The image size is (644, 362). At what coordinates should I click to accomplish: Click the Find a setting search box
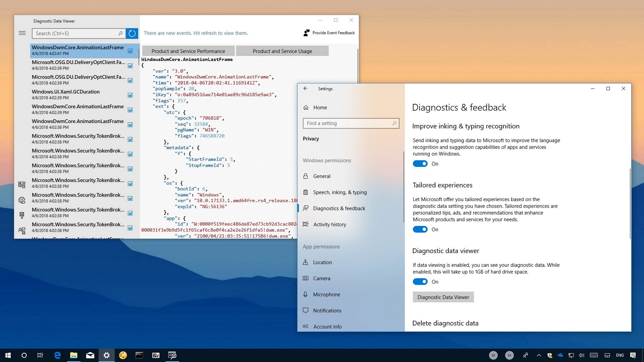347,123
